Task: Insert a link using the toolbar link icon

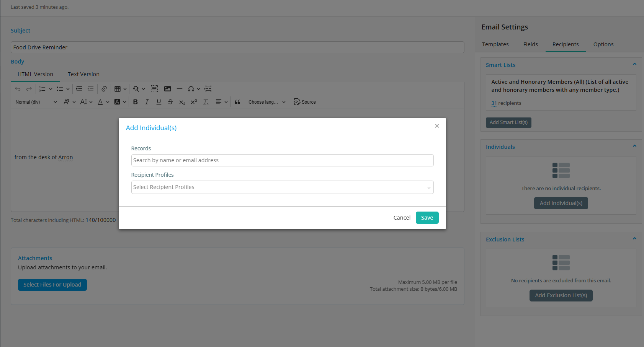Action: point(104,89)
